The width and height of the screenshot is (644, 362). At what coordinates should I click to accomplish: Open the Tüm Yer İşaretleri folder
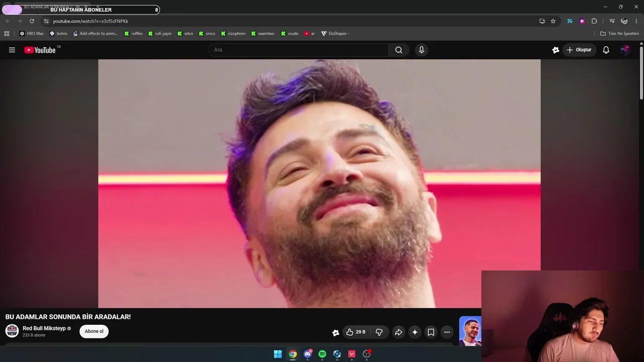pos(620,34)
